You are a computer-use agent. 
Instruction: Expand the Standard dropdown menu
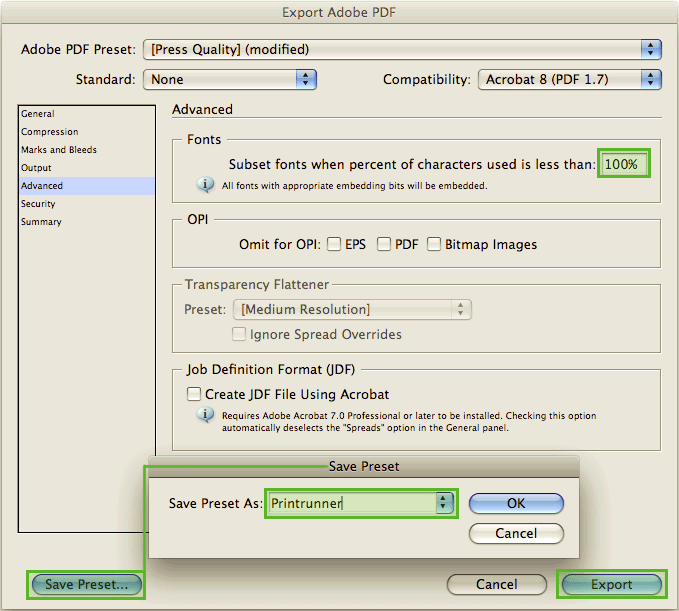pyautogui.click(x=306, y=79)
